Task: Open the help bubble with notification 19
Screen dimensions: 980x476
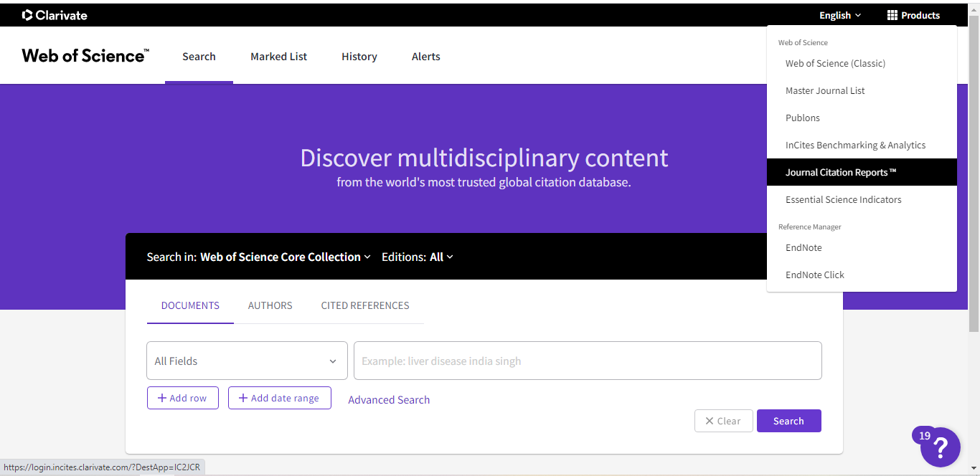Action: tap(941, 447)
